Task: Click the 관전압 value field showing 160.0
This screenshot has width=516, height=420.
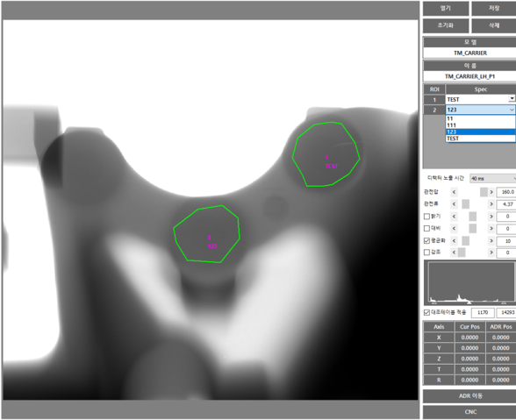Action: (x=506, y=192)
